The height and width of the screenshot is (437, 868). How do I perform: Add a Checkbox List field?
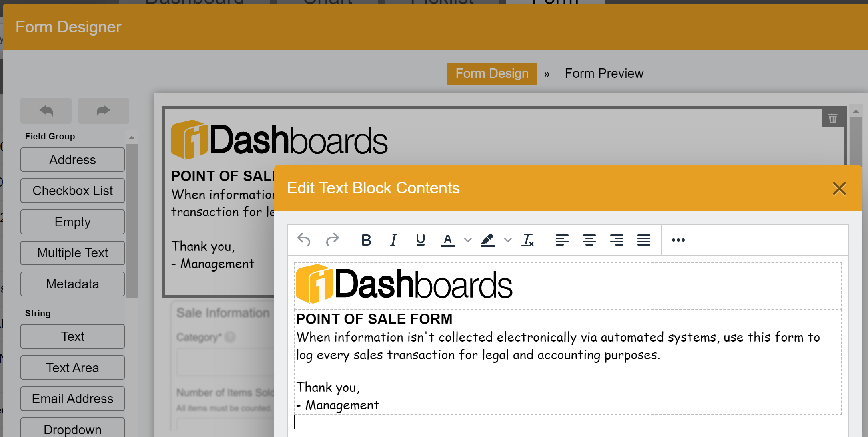[x=72, y=191]
